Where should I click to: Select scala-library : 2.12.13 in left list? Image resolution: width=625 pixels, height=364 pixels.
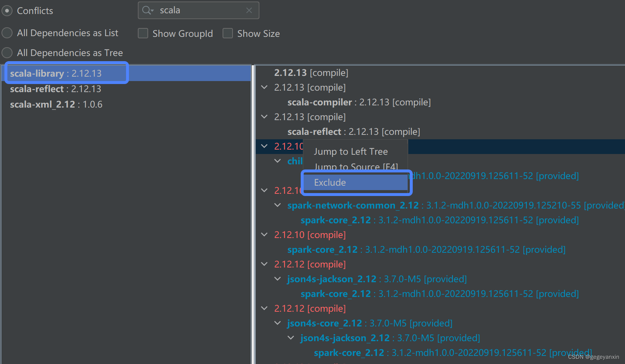(x=126, y=73)
